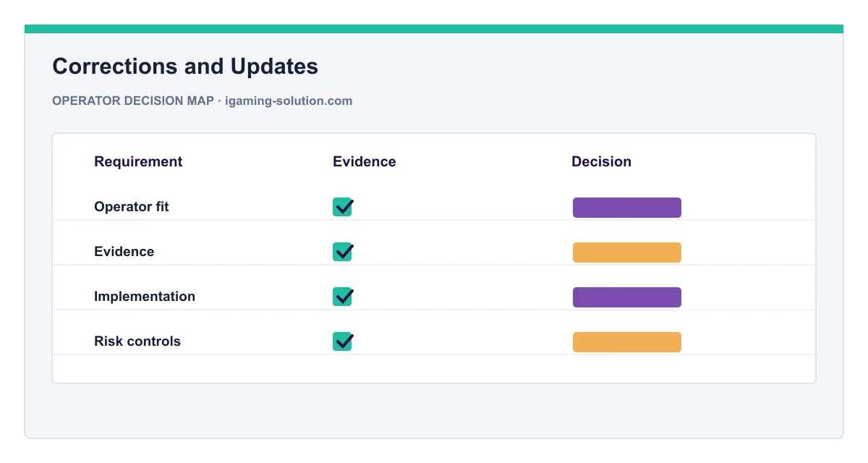Select the Implementation row label
This screenshot has width=868, height=463.
pos(145,296)
